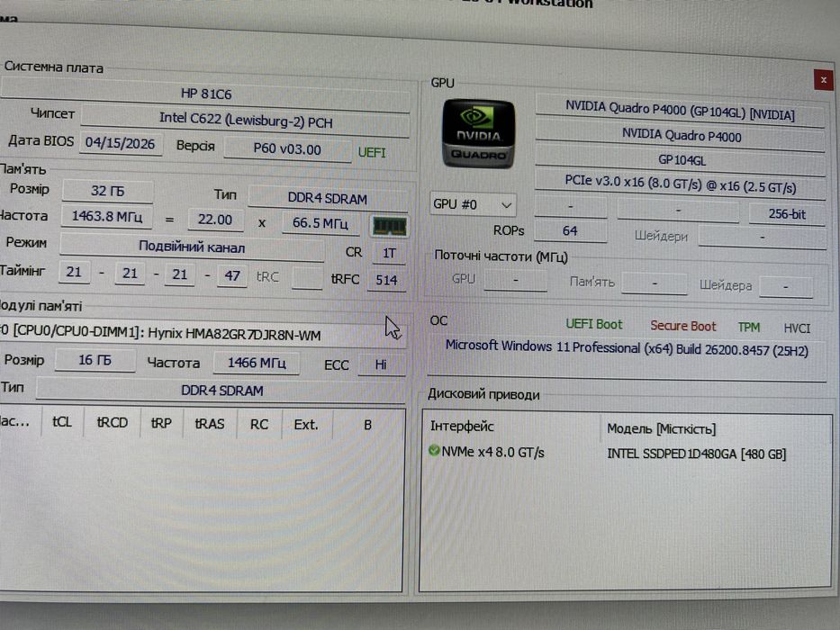Click the tRFC 514 value field
Image resolution: width=840 pixels, height=630 pixels.
(x=386, y=280)
